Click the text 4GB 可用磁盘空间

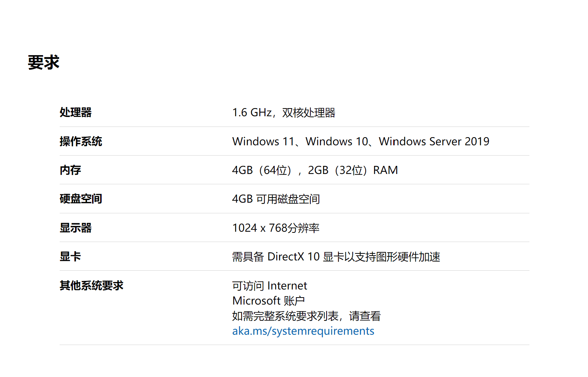[276, 199]
